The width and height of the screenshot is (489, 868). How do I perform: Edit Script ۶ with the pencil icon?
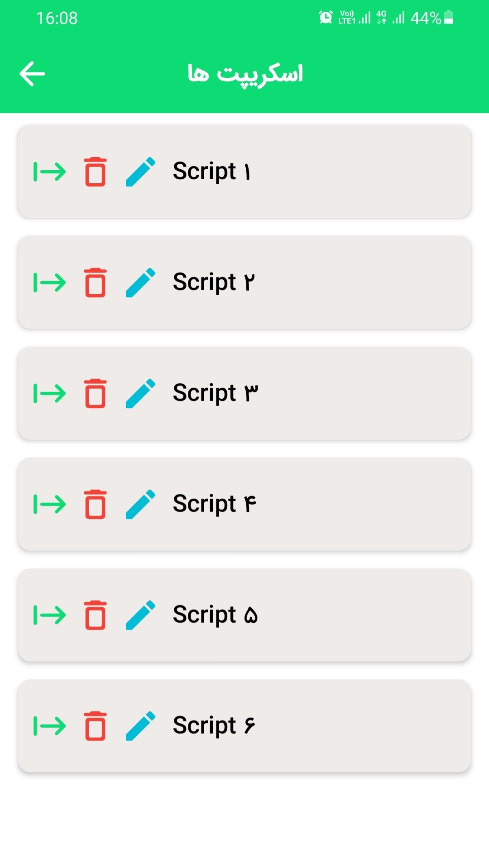pos(140,726)
